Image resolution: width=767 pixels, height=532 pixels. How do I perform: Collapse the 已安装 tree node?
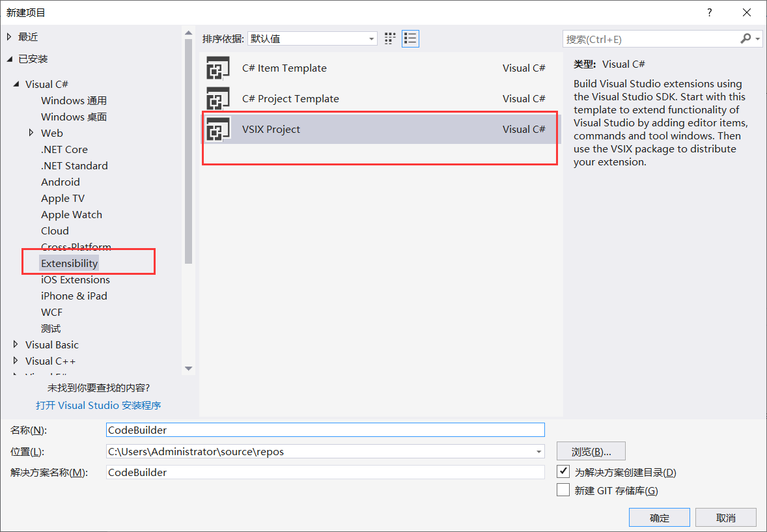[10, 59]
